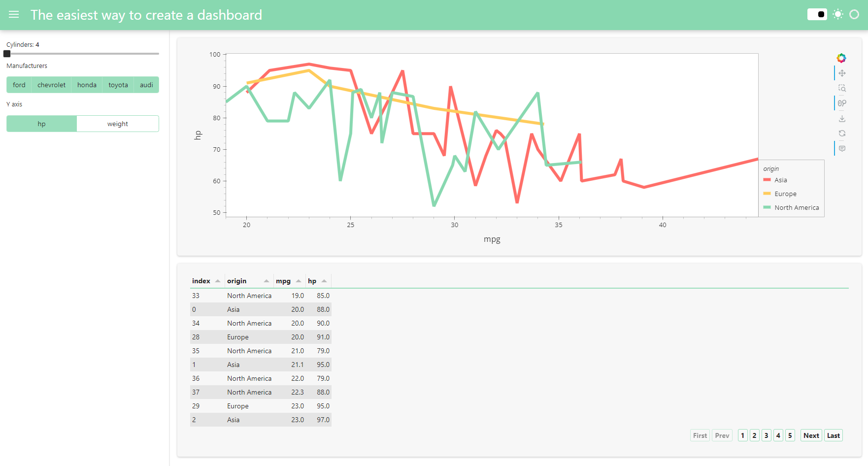This screenshot has height=466, width=868.
Task: Sort table by origin column arrow
Action: [267, 281]
